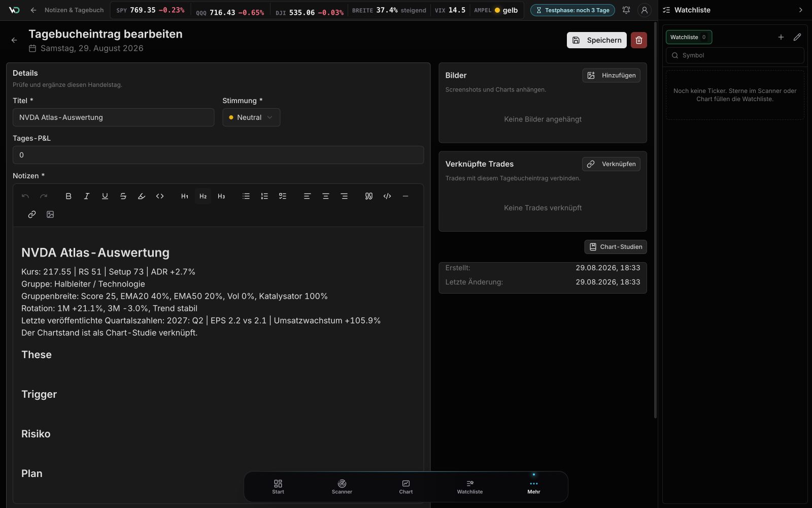
Task: Toggle bold formatting in the notes editor
Action: (x=69, y=196)
